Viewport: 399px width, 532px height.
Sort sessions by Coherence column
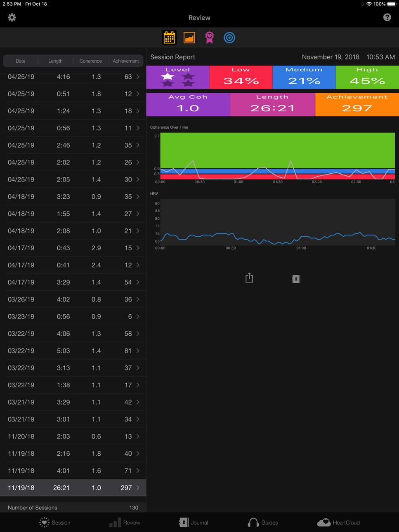(x=91, y=61)
